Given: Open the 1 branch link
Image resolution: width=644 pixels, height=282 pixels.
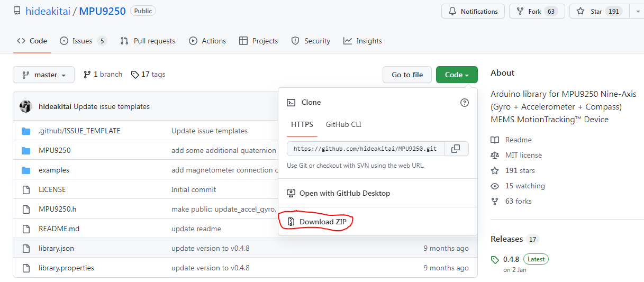Looking at the screenshot, I should pyautogui.click(x=103, y=75).
